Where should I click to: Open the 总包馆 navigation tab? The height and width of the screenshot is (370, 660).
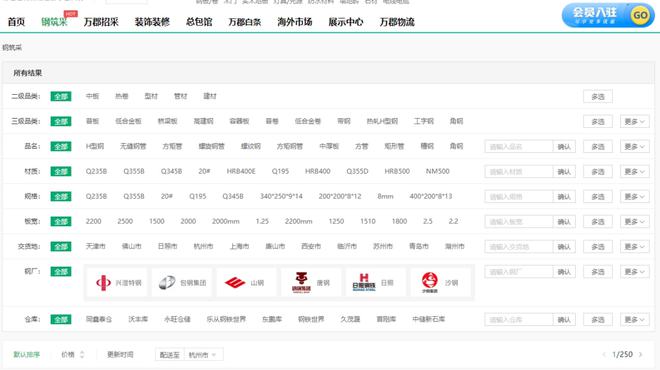(199, 22)
